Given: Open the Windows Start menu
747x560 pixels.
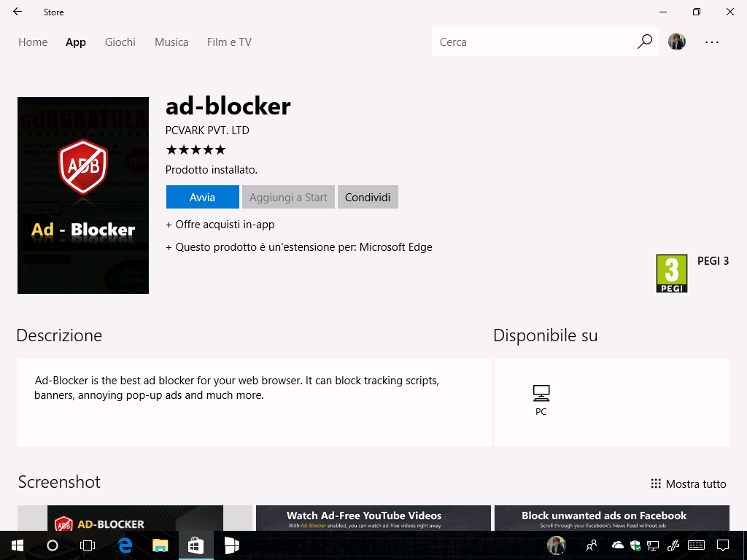Looking at the screenshot, I should tap(18, 545).
